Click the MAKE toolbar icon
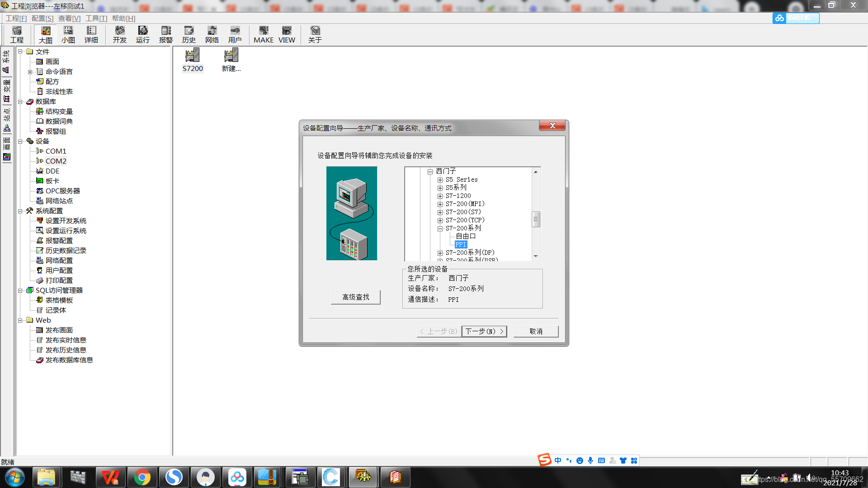Viewport: 868px width, 488px height. (x=264, y=34)
